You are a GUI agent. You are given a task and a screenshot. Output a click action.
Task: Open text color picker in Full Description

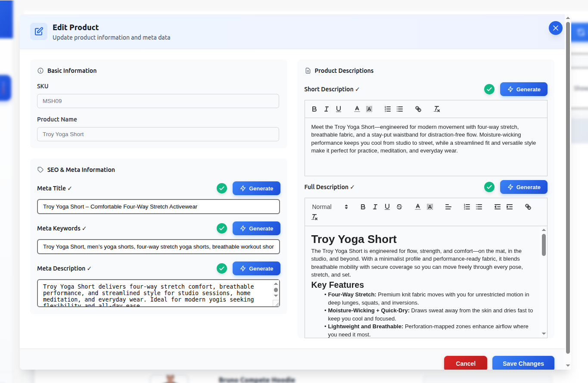[x=418, y=207]
